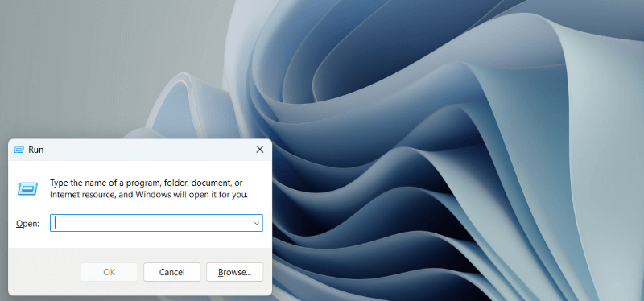Click the "Type the name of a program" description

click(149, 188)
